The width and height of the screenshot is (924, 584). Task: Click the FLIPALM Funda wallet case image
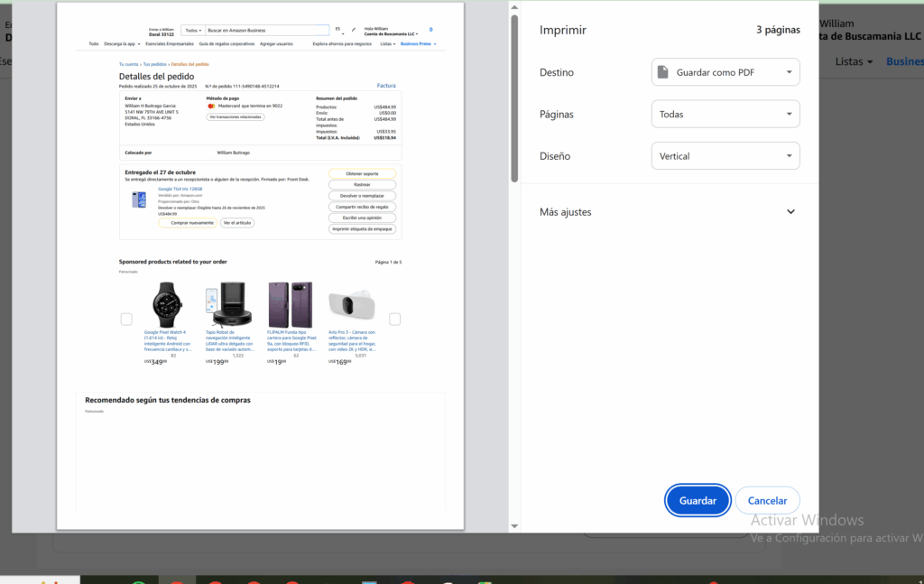[290, 304]
